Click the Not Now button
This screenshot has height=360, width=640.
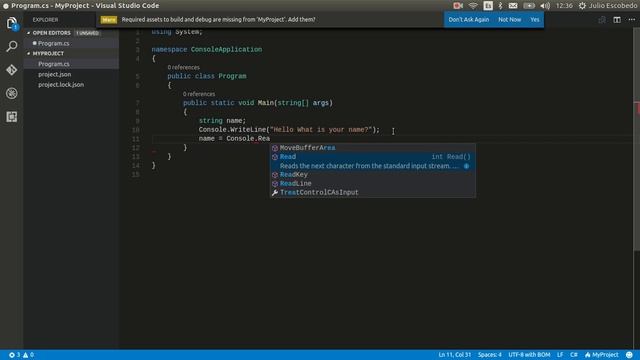(509, 20)
